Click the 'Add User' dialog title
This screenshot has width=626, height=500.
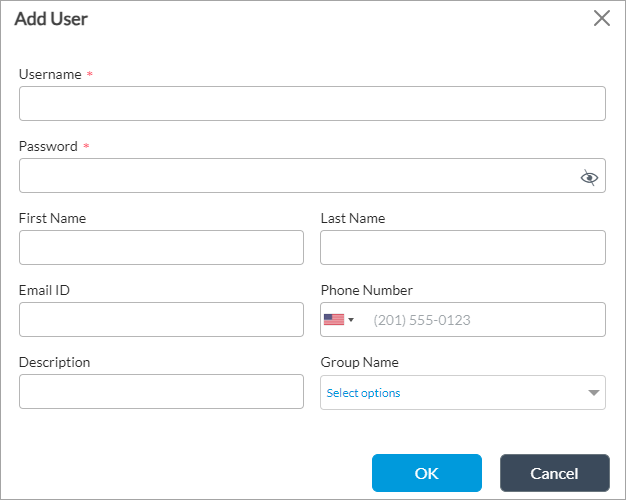pos(51,18)
